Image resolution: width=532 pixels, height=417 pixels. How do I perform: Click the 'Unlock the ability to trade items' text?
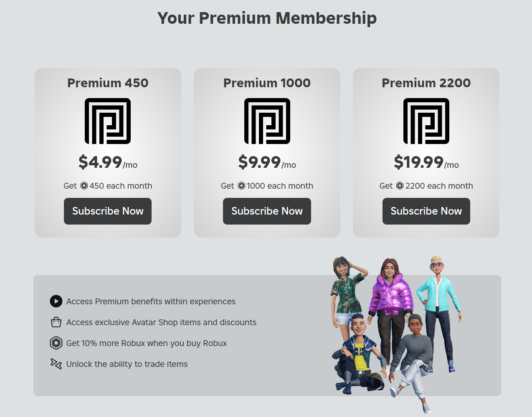tap(127, 364)
